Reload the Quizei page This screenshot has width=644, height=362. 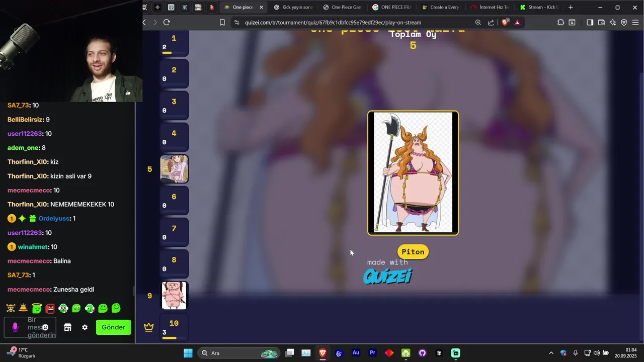click(167, 22)
